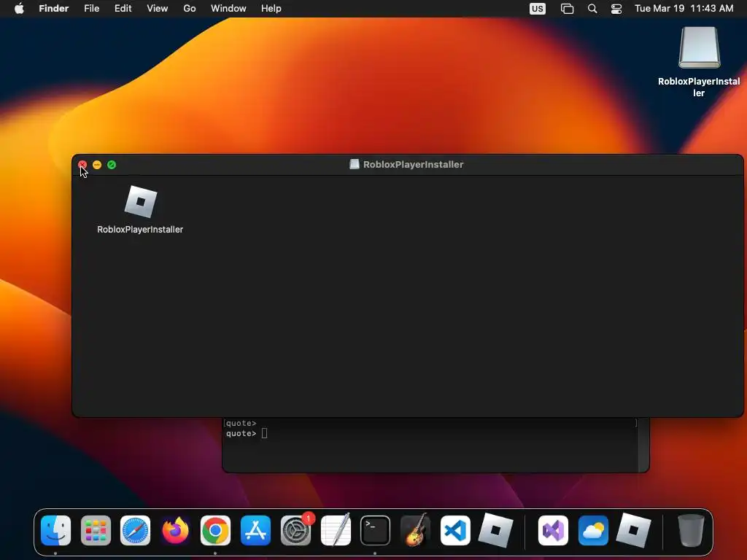Screen dimensions: 747x560
Task: Switch to Terminal from the Dock
Action: (x=376, y=530)
